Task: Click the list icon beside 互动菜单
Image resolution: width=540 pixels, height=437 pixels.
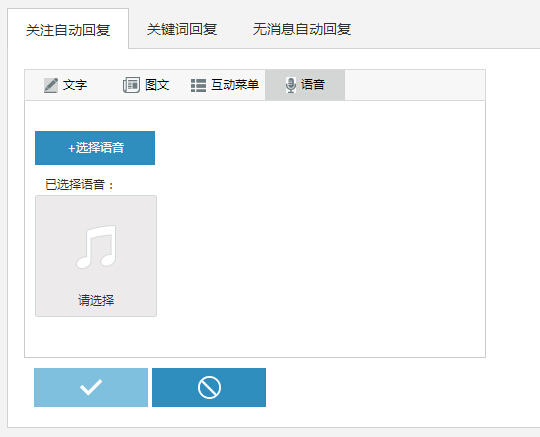Action: [198, 85]
